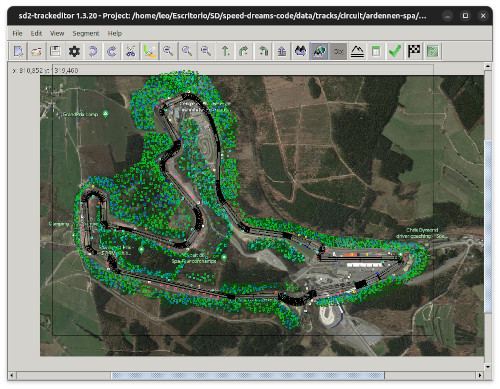Undo the last edit
The height and width of the screenshot is (389, 500).
coord(93,51)
